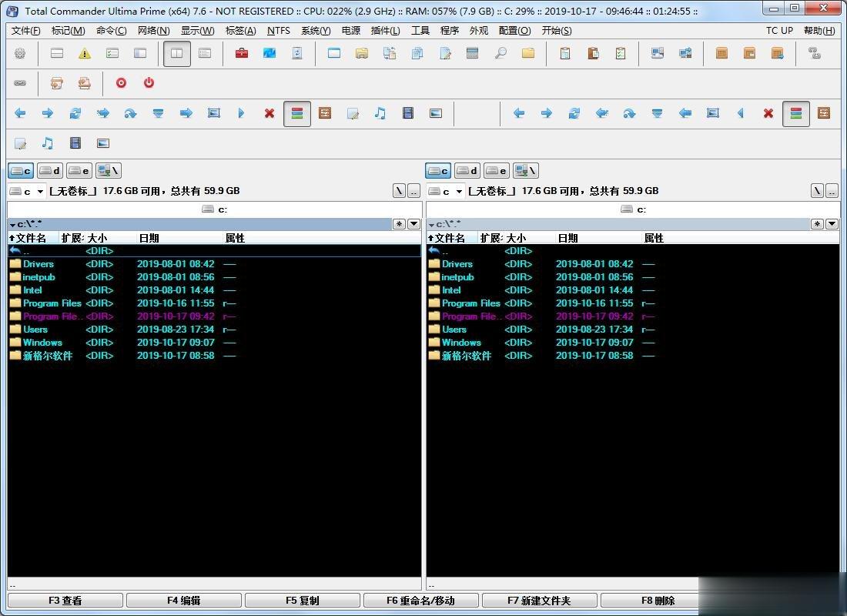Click the right panel's abacus icon

(x=824, y=113)
